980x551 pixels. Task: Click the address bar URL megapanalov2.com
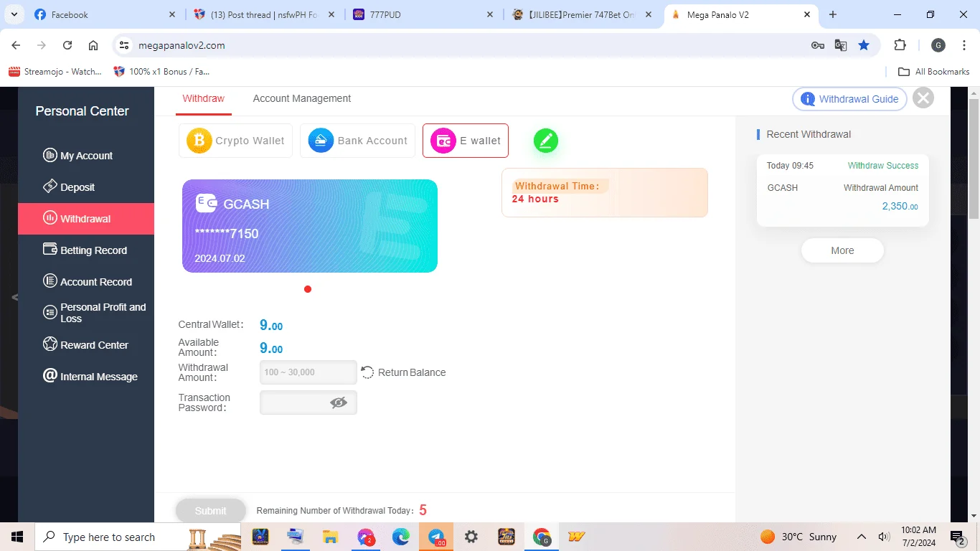click(x=182, y=45)
